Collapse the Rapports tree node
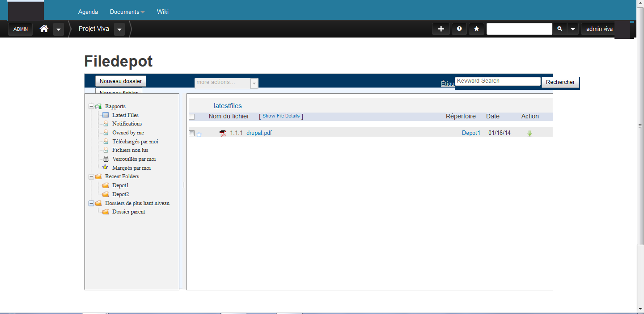The height and width of the screenshot is (314, 644). 92,106
